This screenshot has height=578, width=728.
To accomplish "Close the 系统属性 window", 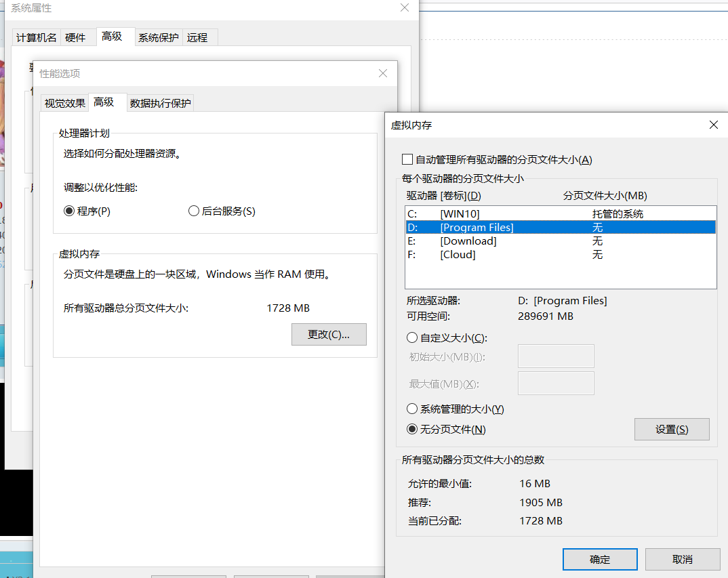I will [405, 8].
